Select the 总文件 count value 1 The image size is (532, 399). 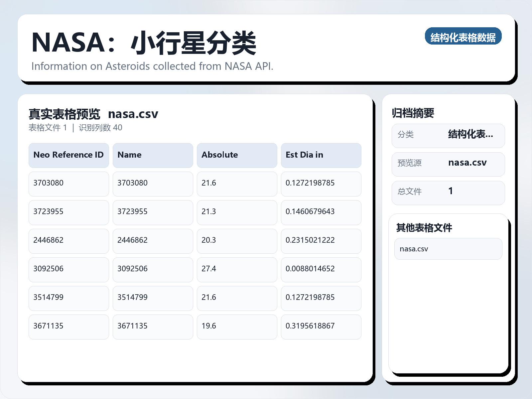pyautogui.click(x=451, y=191)
